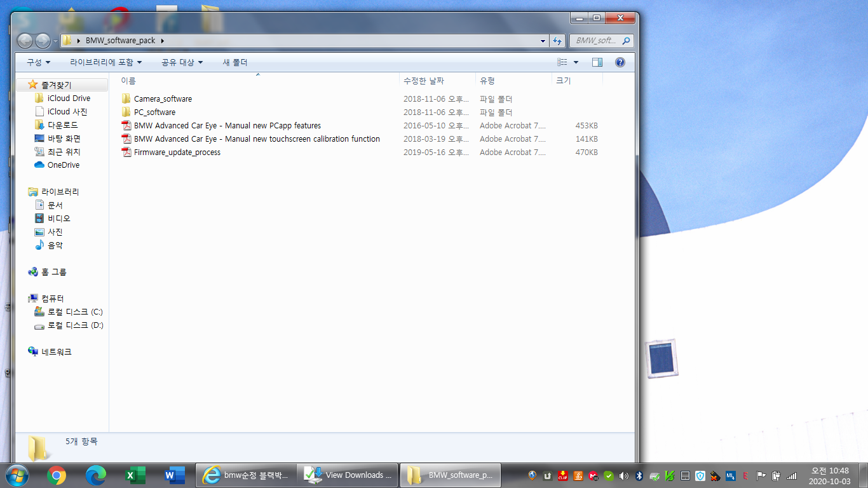The width and height of the screenshot is (868, 488).
Task: Click the red CLIP tray icon
Action: [563, 475]
